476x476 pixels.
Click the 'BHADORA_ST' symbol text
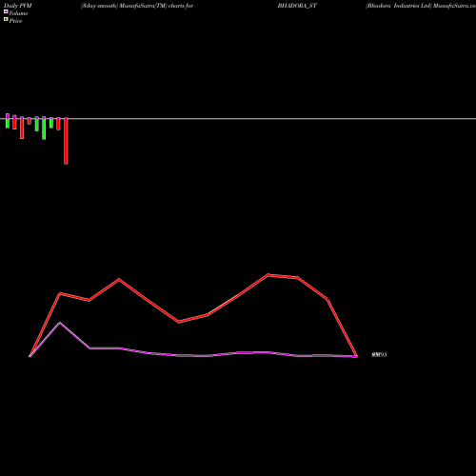[x=297, y=6]
